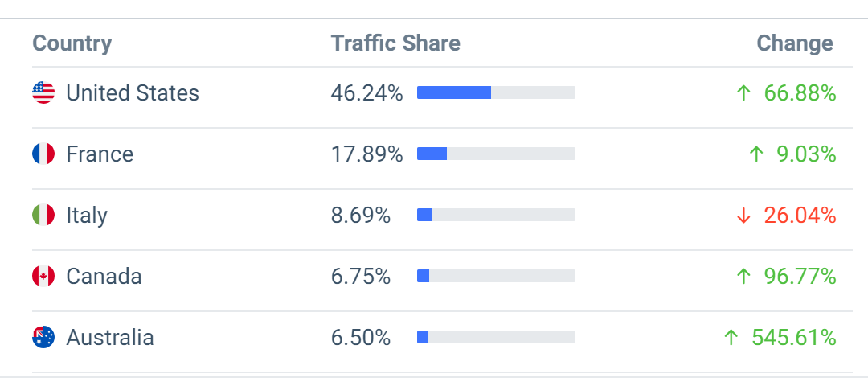
Task: Sort by the Country column header
Action: (x=72, y=43)
